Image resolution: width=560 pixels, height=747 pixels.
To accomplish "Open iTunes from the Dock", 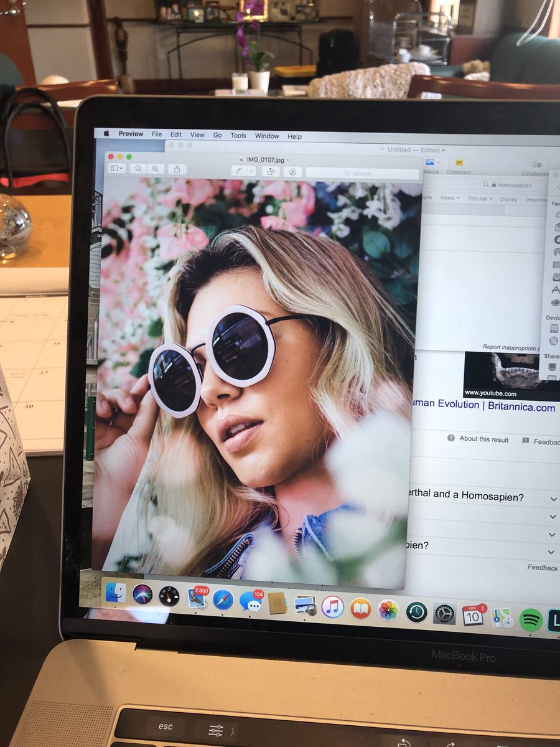I will pos(333,607).
